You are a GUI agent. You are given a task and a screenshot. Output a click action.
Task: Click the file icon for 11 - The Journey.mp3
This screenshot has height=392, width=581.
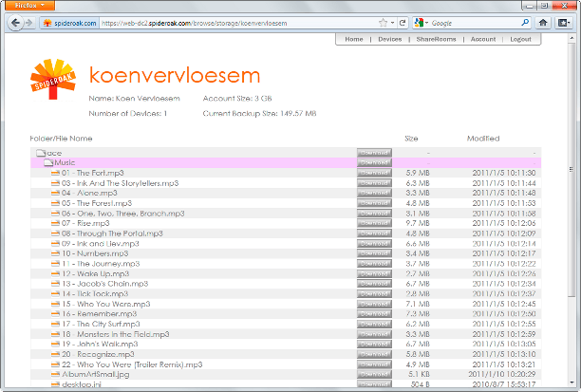[55, 264]
